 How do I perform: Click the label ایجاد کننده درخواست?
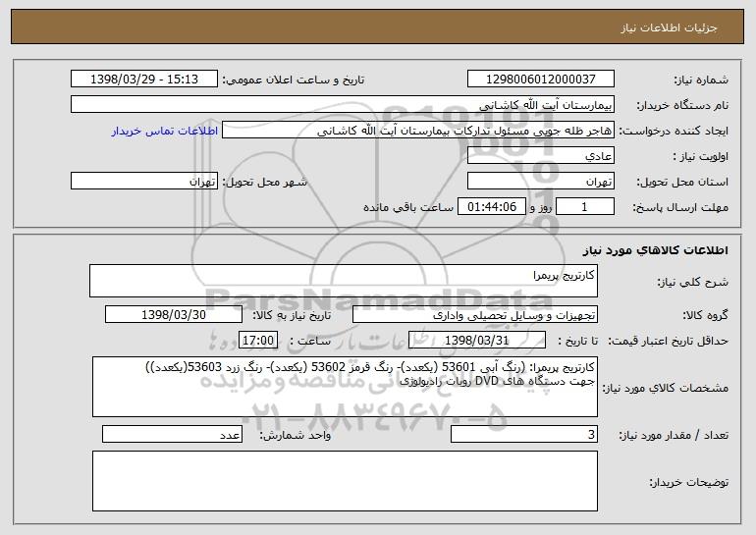point(674,131)
